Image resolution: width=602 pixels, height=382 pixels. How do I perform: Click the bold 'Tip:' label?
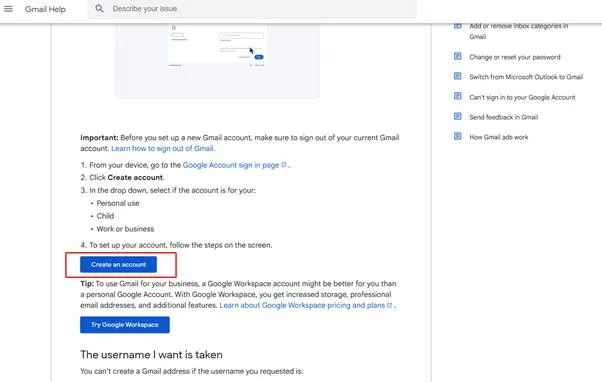point(87,284)
